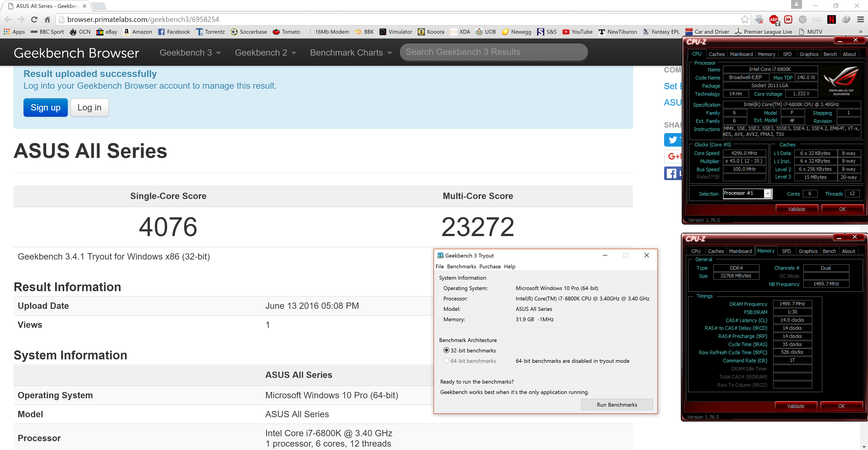The width and height of the screenshot is (868, 450).
Task: Expand the Geekbench 3 dropdown menu
Action: [190, 53]
